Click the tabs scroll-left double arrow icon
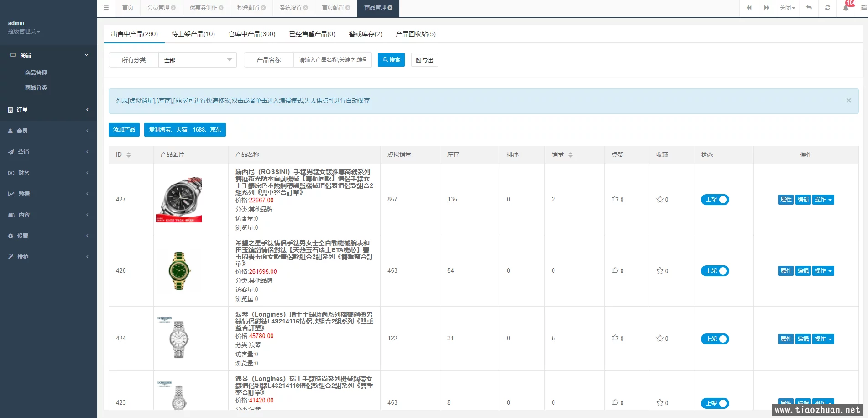The height and width of the screenshot is (418, 868). 749,8
